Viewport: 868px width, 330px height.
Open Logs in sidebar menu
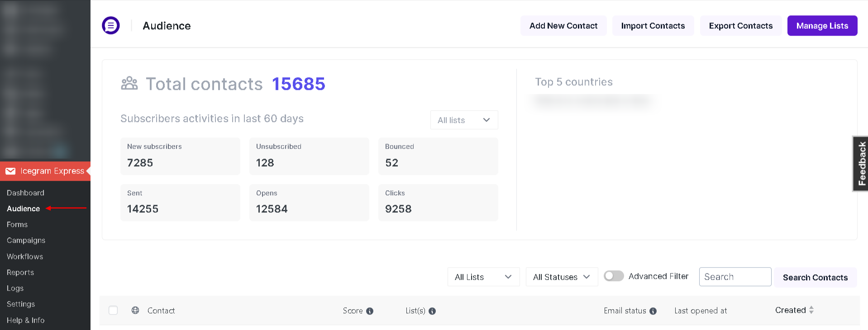click(15, 288)
